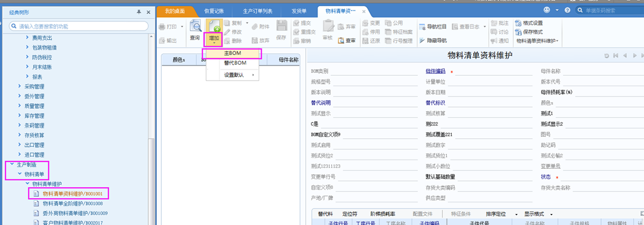The image size is (644, 225).
Task: Click the 通知 notification megaphone icon
Action: click(494, 40)
